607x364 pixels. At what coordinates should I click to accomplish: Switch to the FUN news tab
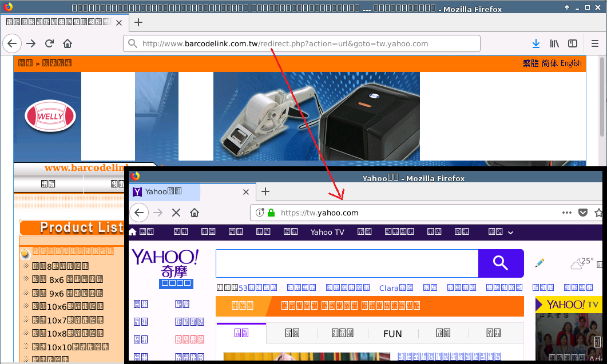[x=392, y=334]
